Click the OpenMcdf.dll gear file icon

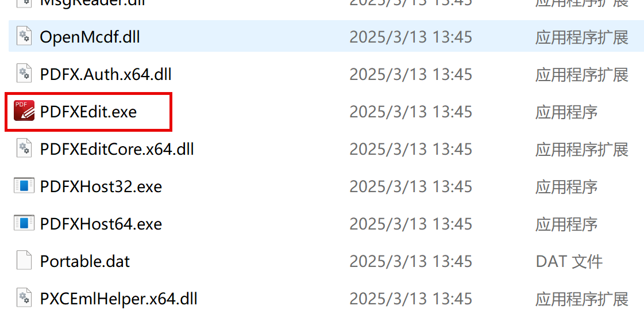[24, 37]
